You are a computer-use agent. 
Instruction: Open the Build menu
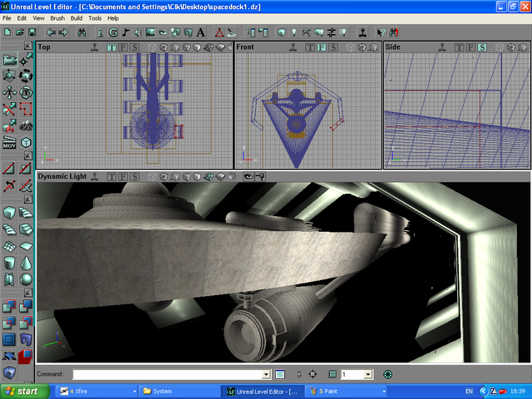click(76, 17)
